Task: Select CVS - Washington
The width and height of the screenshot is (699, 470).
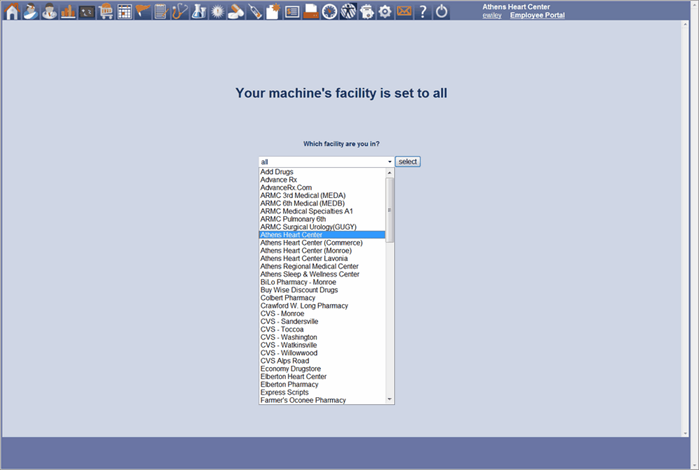Action: coord(322,337)
